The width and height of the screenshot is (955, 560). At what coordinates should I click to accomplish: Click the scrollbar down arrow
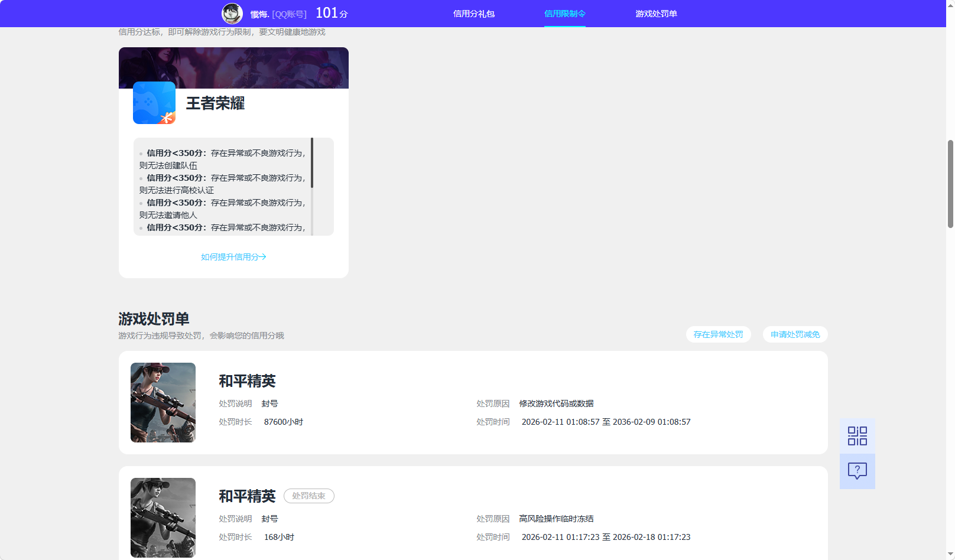click(x=949, y=555)
